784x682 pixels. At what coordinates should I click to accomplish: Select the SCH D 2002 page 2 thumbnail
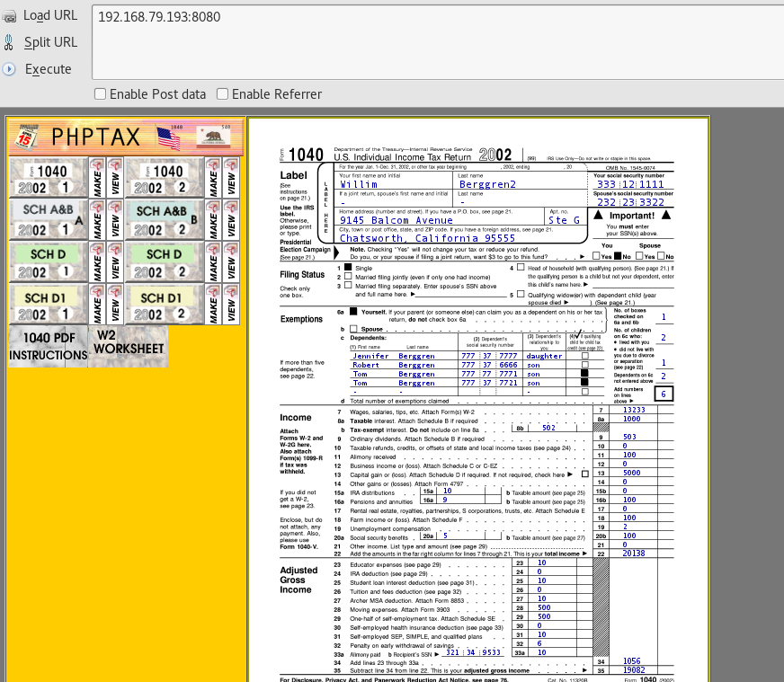pyautogui.click(x=165, y=262)
